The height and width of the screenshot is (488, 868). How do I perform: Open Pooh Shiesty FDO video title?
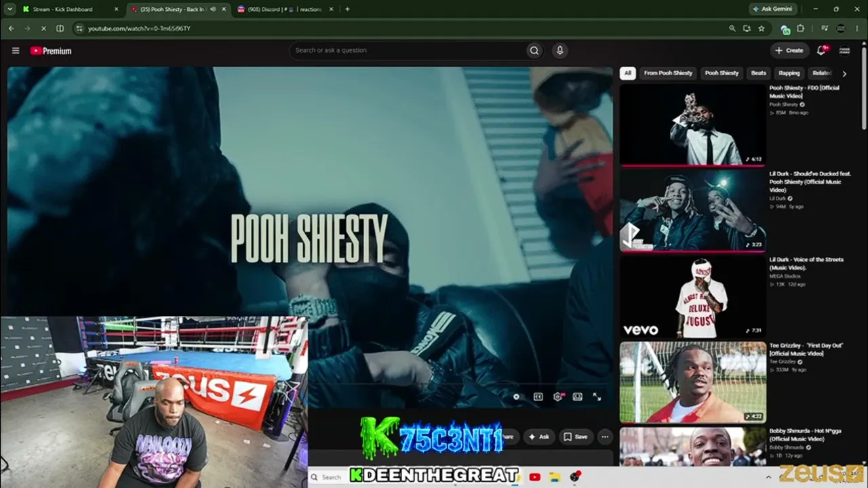pyautogui.click(x=805, y=91)
